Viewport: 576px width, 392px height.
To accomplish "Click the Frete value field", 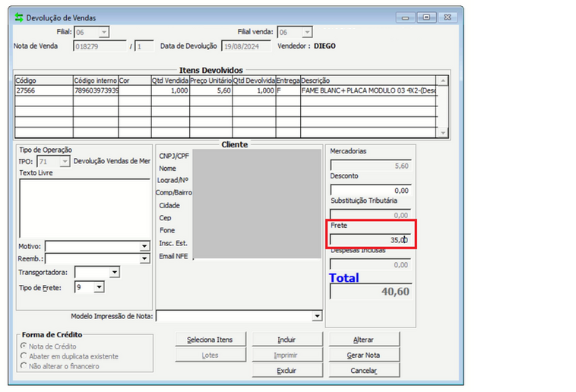I will (x=370, y=240).
